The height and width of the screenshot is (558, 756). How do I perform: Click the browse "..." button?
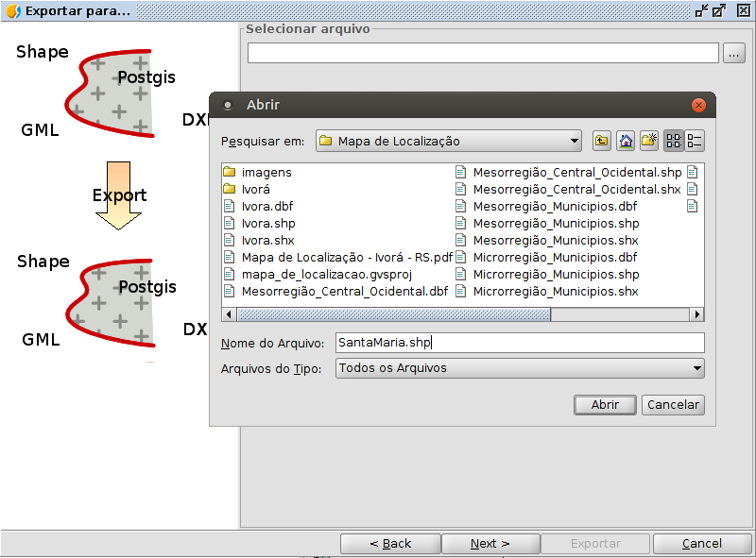734,54
